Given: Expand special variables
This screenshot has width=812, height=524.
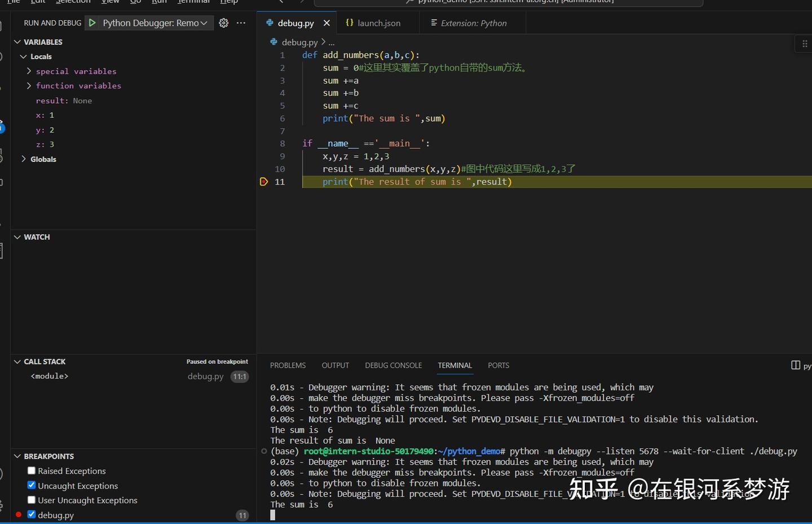Looking at the screenshot, I should click(29, 71).
